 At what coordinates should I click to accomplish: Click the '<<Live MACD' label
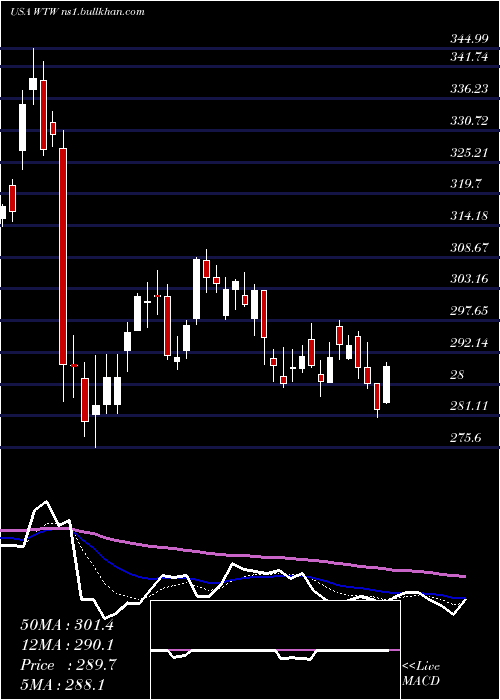pyautogui.click(x=421, y=674)
